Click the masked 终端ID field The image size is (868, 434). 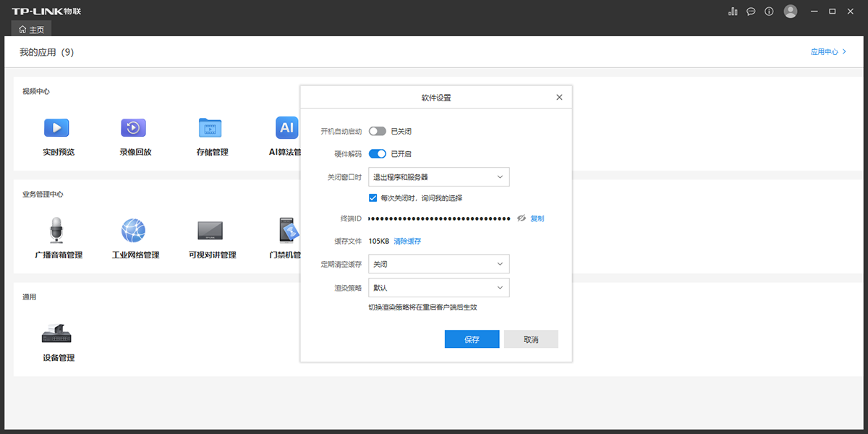[x=440, y=218]
